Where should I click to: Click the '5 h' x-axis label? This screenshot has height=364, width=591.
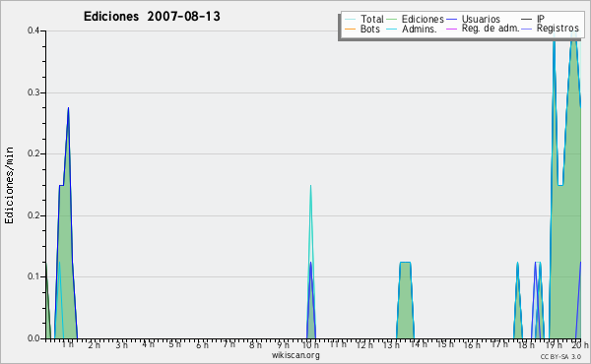pos(175,344)
